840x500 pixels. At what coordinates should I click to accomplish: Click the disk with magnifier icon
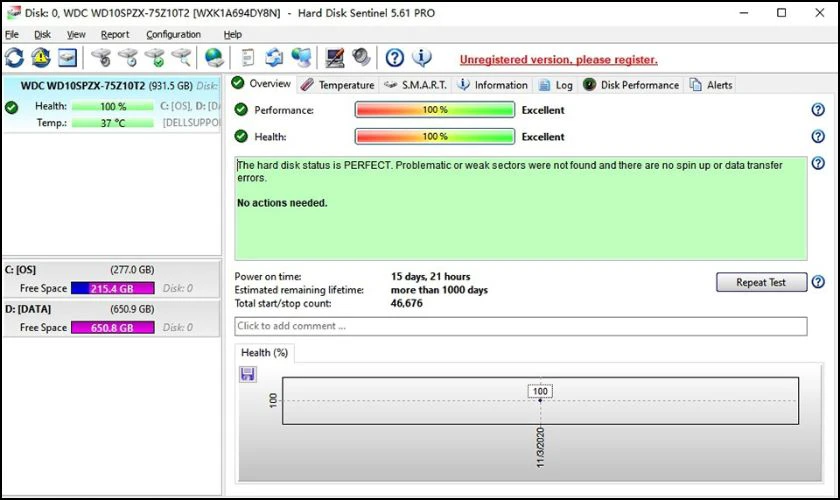click(x=182, y=57)
